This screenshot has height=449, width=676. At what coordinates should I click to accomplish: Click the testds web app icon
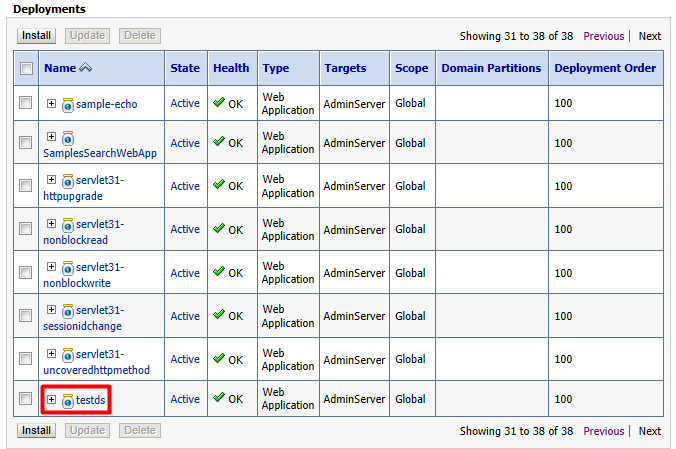click(x=68, y=401)
